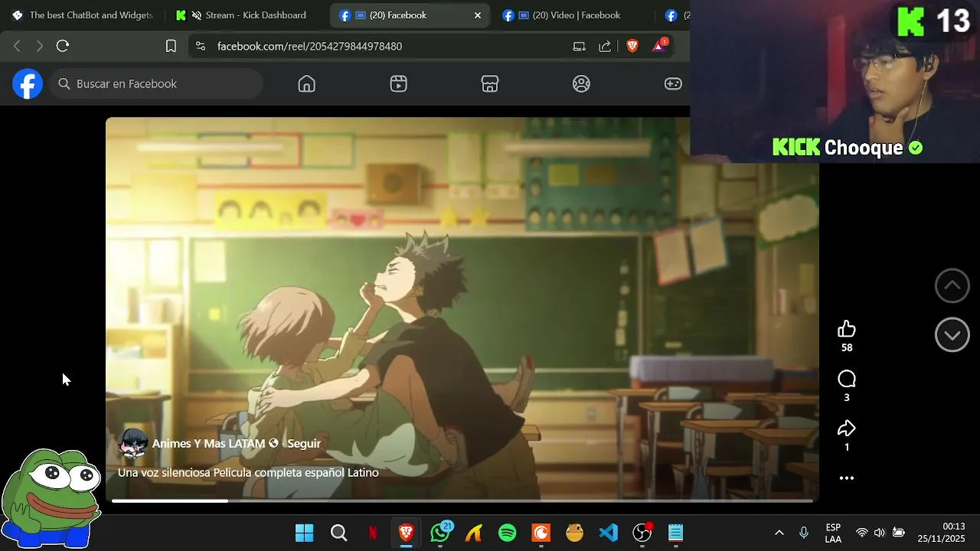
Task: Open Visual Studio Code from taskbar
Action: [x=609, y=533]
